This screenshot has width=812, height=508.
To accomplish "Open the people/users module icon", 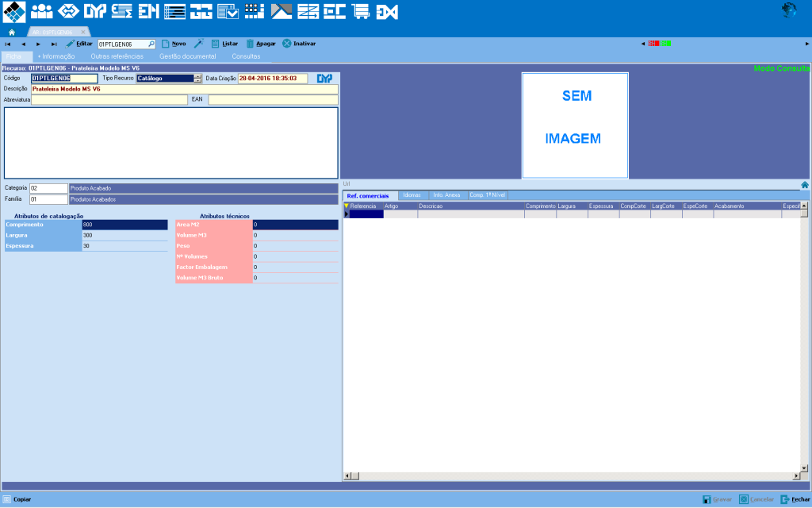I will [42, 12].
